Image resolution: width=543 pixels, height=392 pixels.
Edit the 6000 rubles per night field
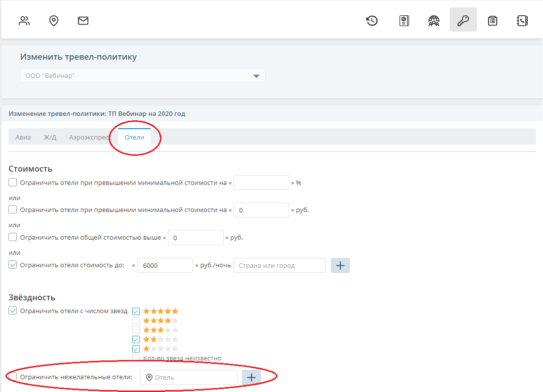point(165,265)
